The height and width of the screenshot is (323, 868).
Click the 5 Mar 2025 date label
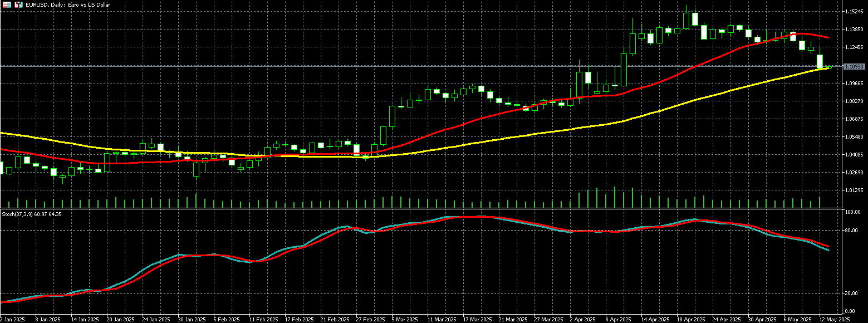tap(405, 320)
